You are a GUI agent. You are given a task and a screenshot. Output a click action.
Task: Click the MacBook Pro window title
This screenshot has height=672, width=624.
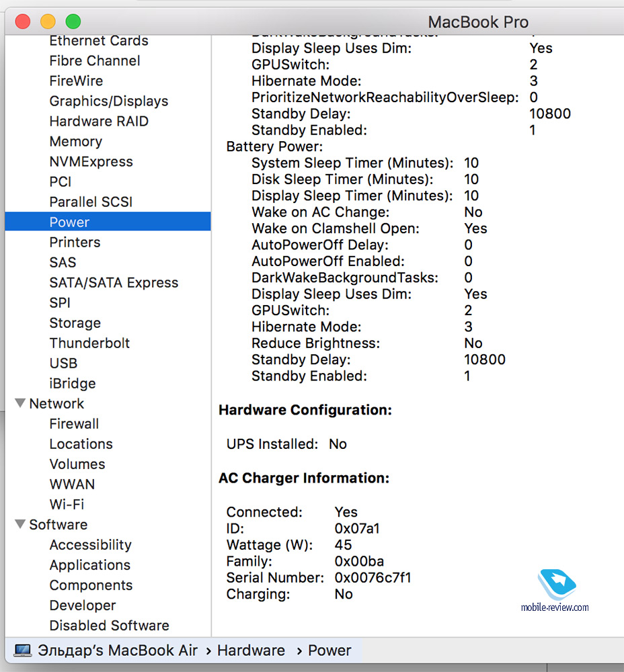pos(478,22)
